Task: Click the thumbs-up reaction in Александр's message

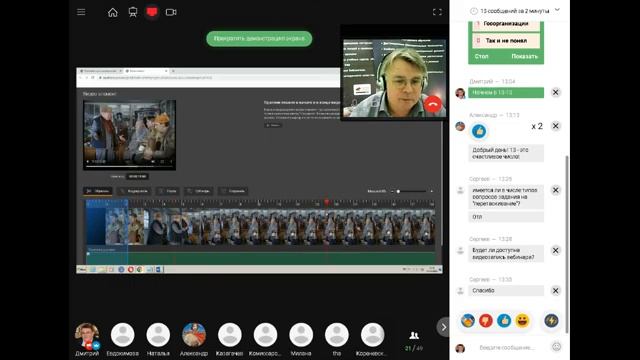Action: [x=479, y=131]
